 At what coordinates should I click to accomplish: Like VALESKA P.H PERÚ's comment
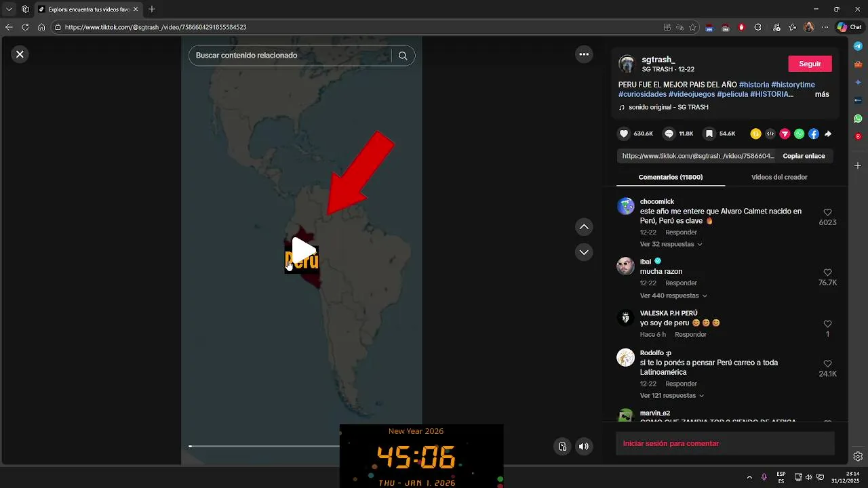[827, 324]
